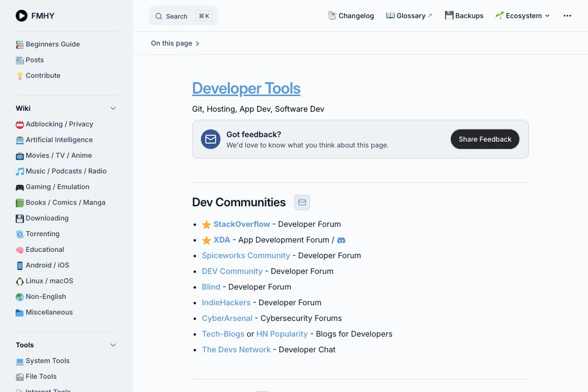
Task: Click the Linux / macOS penguin icon
Action: point(20,281)
